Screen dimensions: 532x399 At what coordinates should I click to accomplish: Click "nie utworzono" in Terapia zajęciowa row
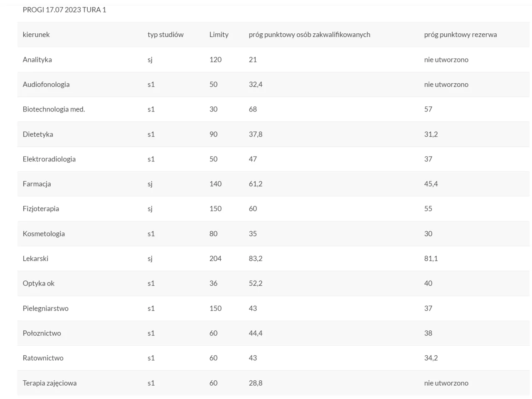(x=446, y=383)
